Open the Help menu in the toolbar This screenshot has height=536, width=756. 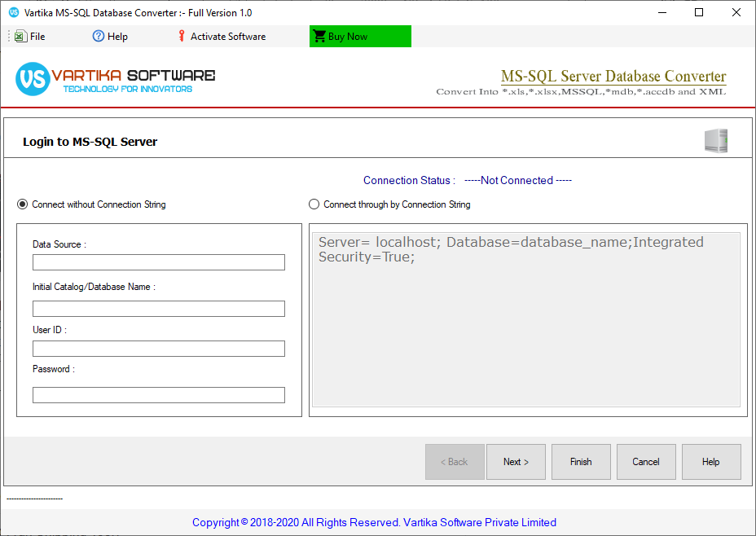click(111, 36)
